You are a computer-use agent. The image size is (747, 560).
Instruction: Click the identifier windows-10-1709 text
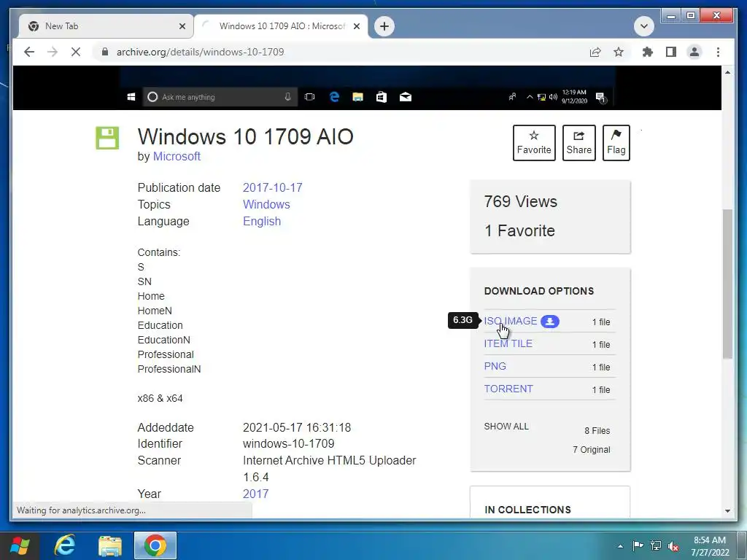click(x=288, y=444)
